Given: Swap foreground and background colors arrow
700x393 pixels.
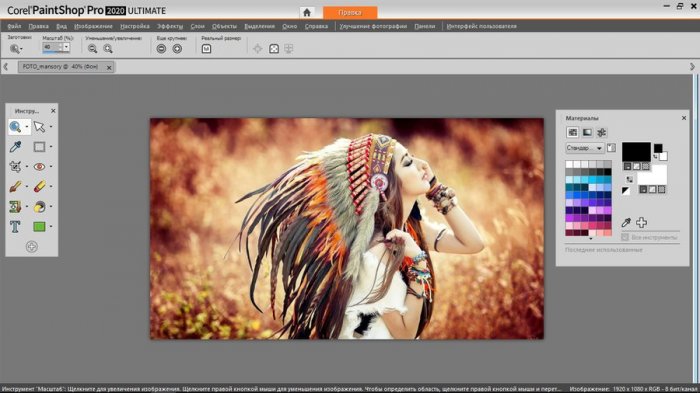Looking at the screenshot, I should (x=655, y=156).
